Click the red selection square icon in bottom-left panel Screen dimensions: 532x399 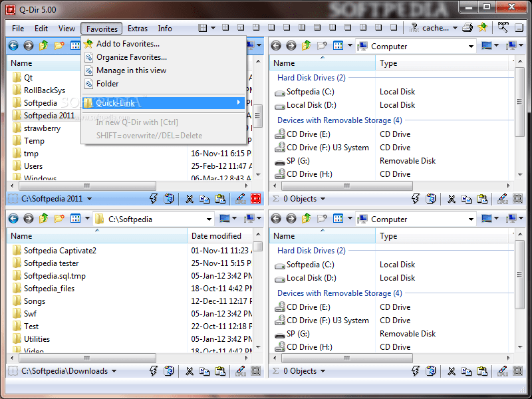click(x=255, y=371)
